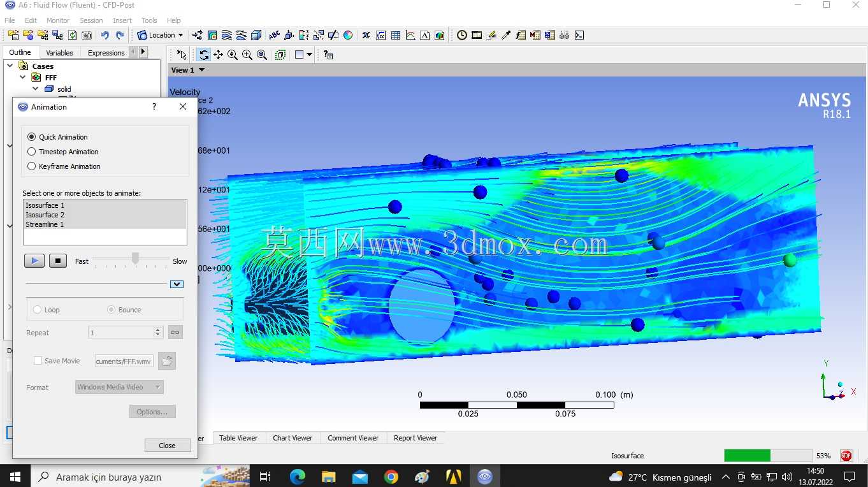Insert a Text label (ABC icon)
868x487 pixels.
(274, 35)
